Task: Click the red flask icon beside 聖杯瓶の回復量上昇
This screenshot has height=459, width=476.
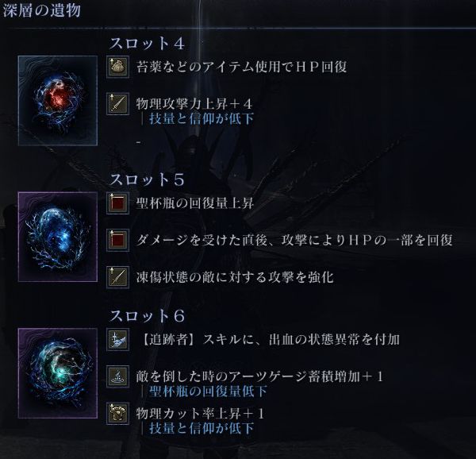Action: pyautogui.click(x=117, y=203)
